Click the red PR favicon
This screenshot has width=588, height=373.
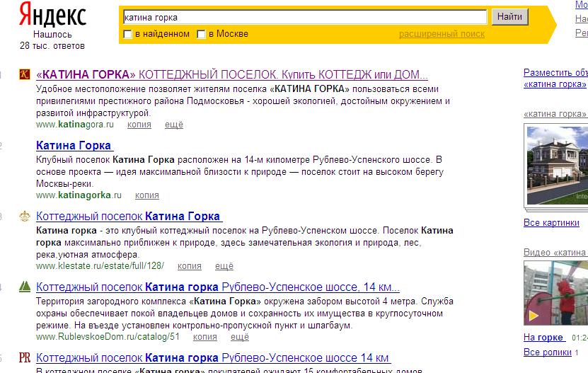24,357
